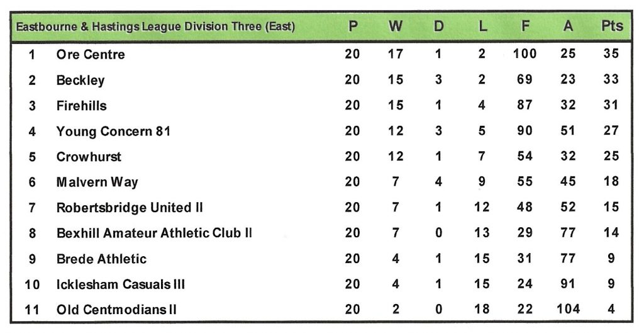Click Old Centmodians II team name
Image resolution: width=644 pixels, height=333 pixels.
point(116,310)
